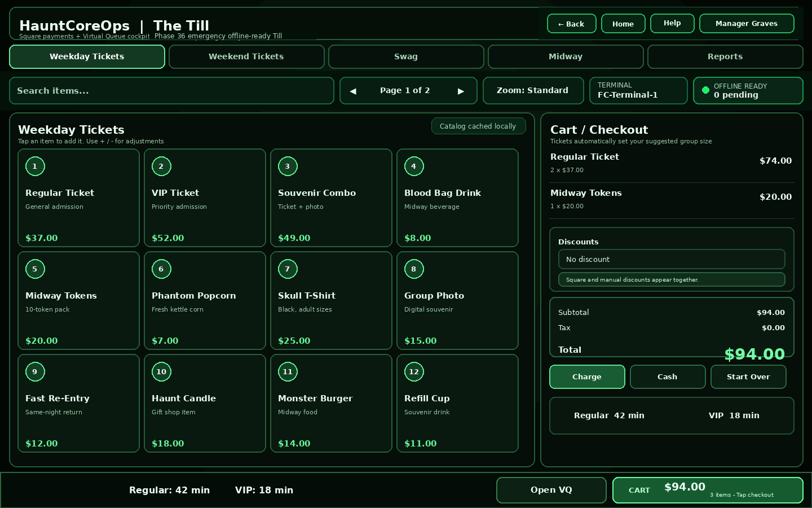Click the number 5 badge on Midway Tokens
This screenshot has width=812, height=508.
pos(35,269)
